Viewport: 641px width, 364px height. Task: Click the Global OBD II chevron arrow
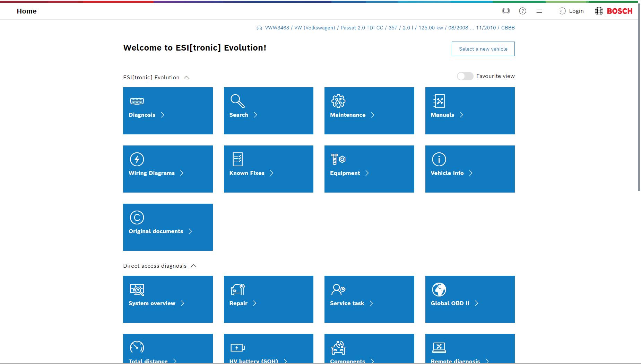click(477, 303)
